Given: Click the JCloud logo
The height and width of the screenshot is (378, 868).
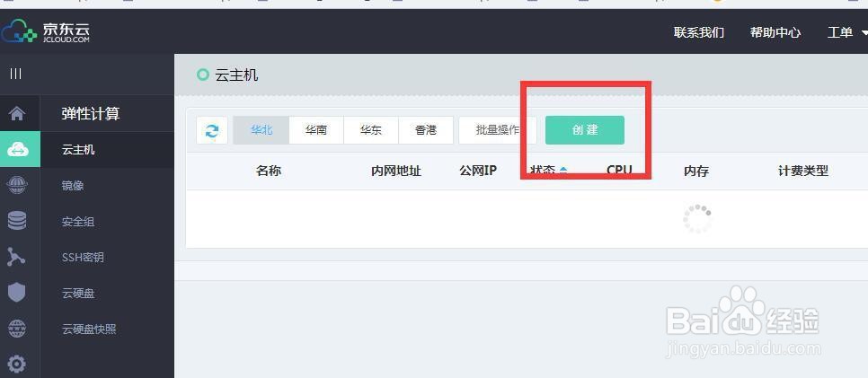Looking at the screenshot, I should tap(46, 31).
